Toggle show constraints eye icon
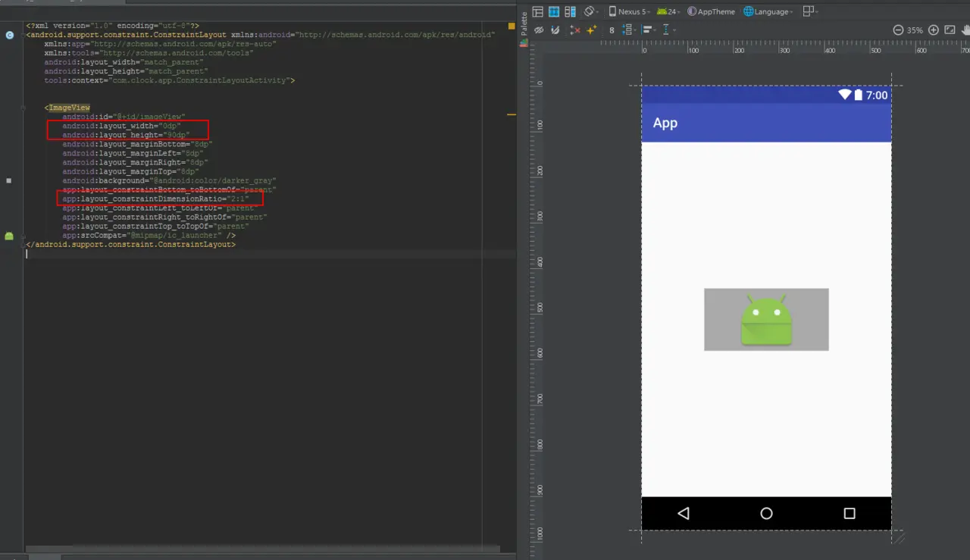 point(539,30)
